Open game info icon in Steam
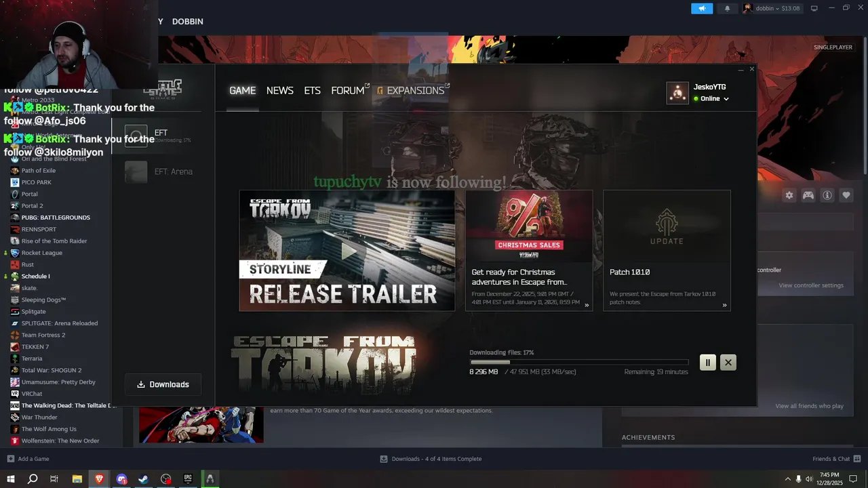This screenshot has height=488, width=868. point(827,195)
